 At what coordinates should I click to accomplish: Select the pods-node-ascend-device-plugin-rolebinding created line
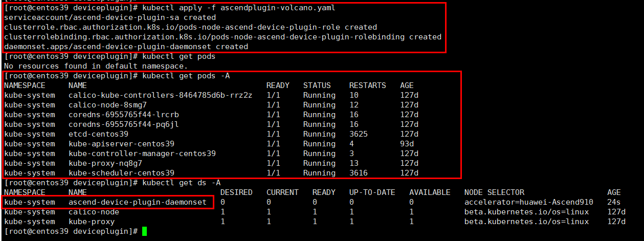point(223,37)
